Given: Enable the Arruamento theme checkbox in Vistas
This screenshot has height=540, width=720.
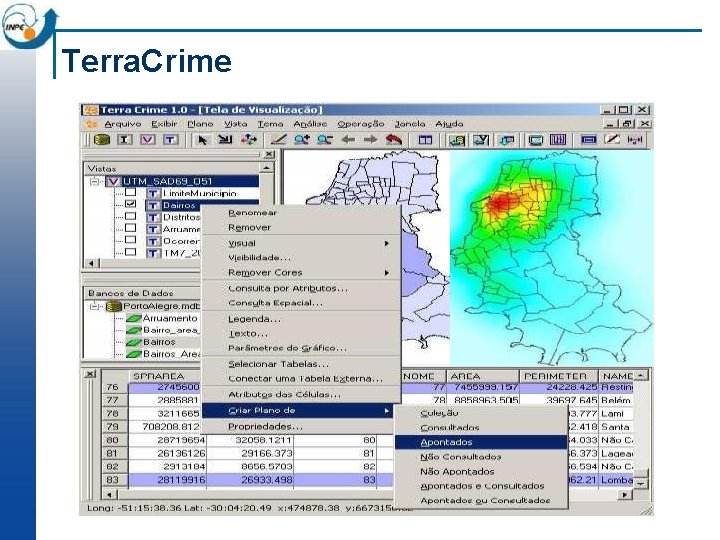Looking at the screenshot, I should click(130, 228).
